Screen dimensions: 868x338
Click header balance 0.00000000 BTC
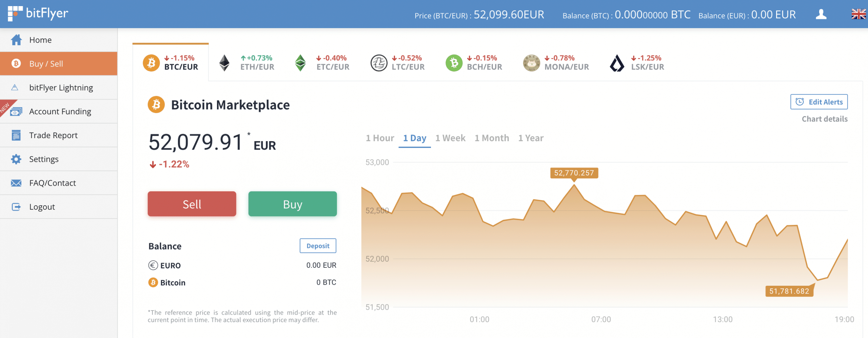pos(652,15)
